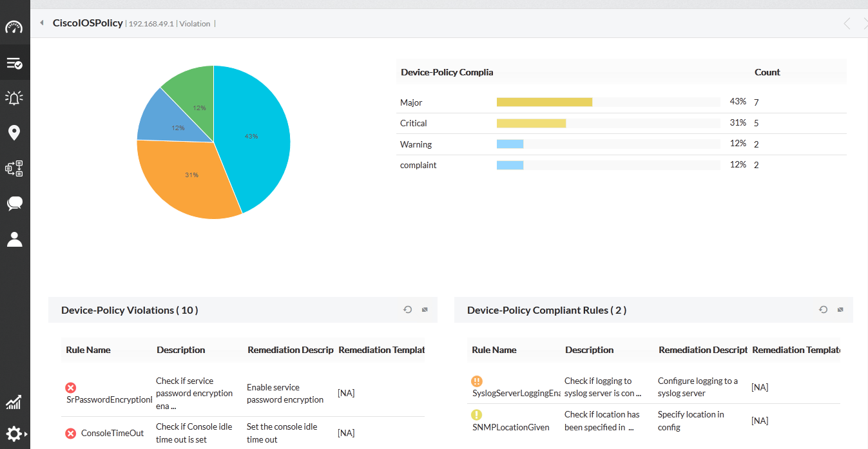Click the complaint row label
This screenshot has width=868, height=449.
(418, 165)
